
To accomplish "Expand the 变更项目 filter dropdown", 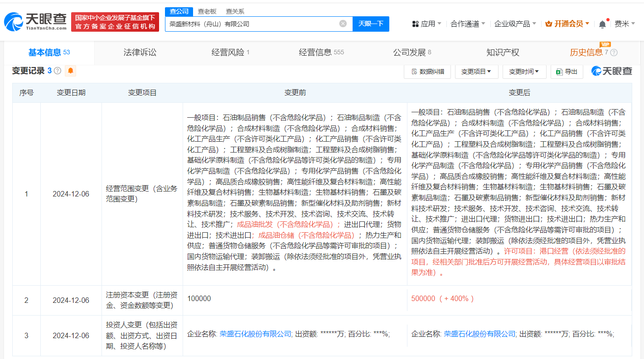I will pos(476,72).
